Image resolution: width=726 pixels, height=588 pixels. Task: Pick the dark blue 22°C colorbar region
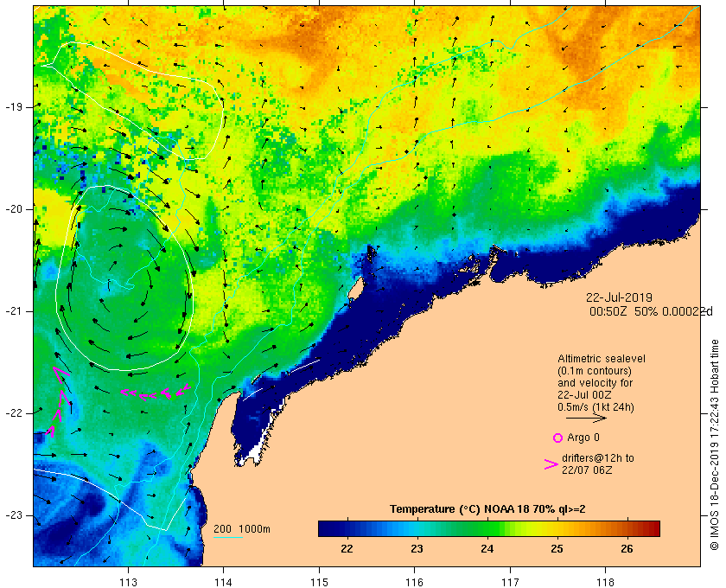(x=347, y=528)
